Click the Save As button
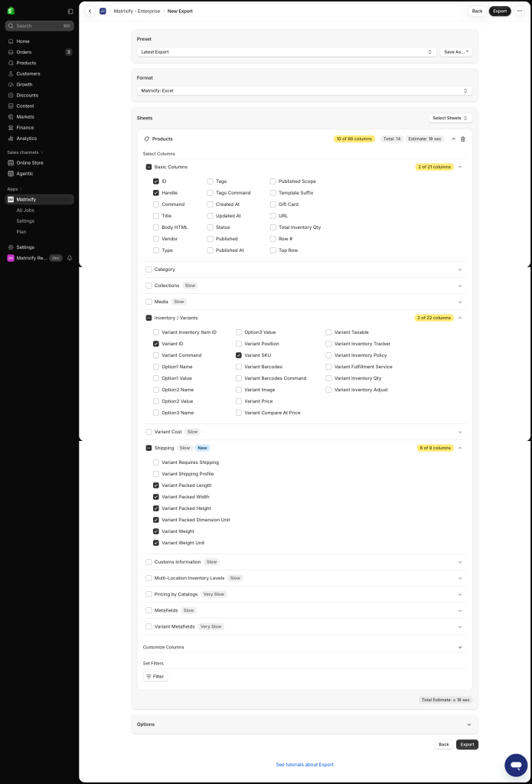This screenshot has width=532, height=784. click(456, 52)
